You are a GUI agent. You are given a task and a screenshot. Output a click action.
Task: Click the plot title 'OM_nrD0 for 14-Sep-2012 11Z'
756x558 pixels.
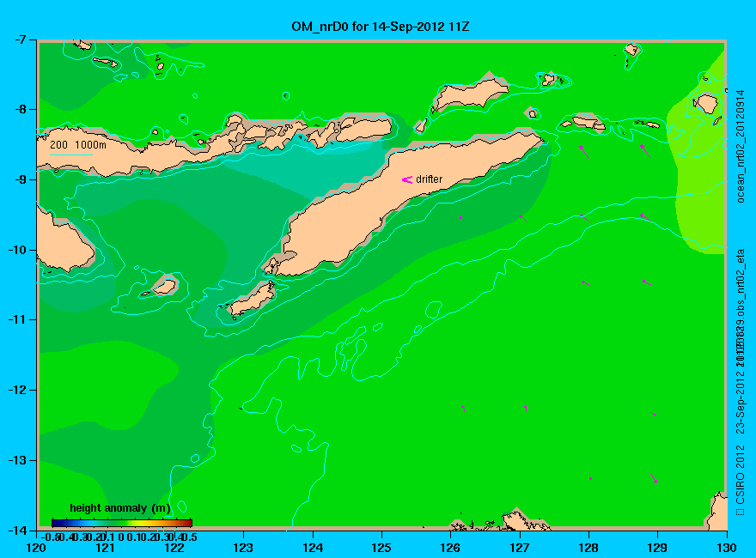coord(380,27)
